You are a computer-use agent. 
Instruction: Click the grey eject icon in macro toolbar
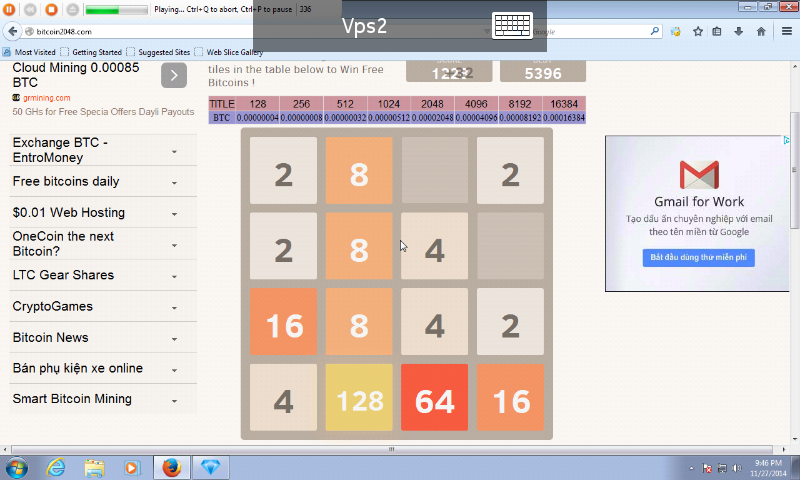(x=72, y=9)
